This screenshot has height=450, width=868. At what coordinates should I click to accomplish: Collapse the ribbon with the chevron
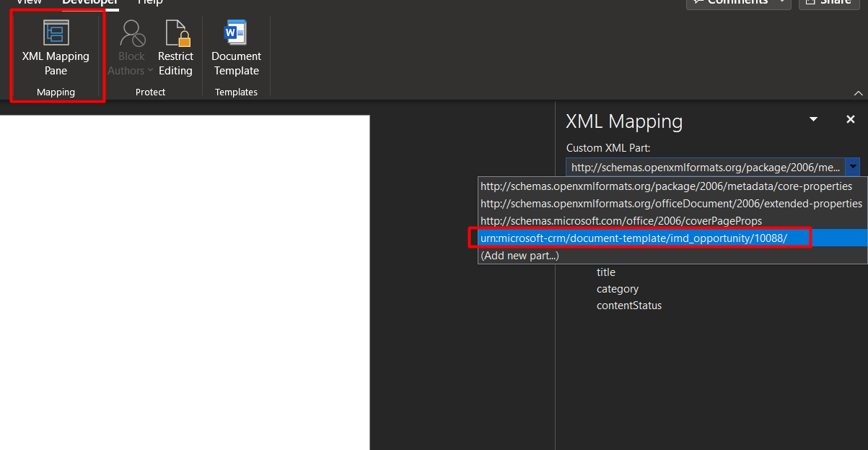coord(858,92)
